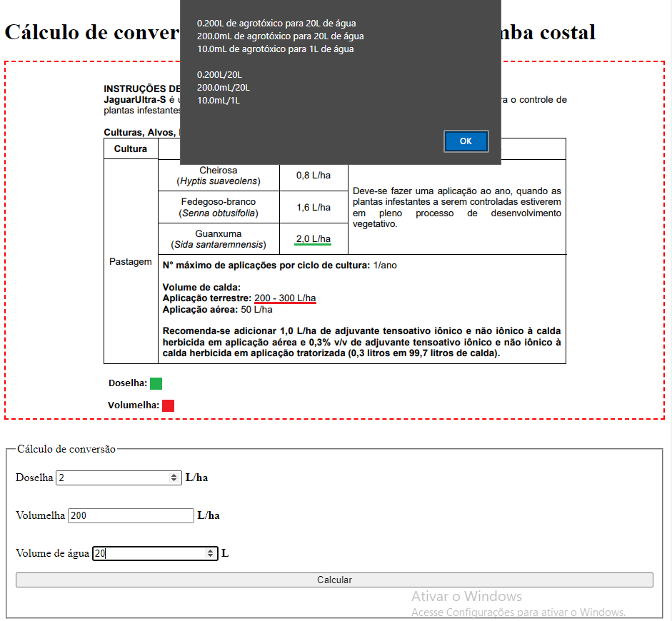
Task: Click the '0.200L/20L' result line
Action: tap(219, 74)
